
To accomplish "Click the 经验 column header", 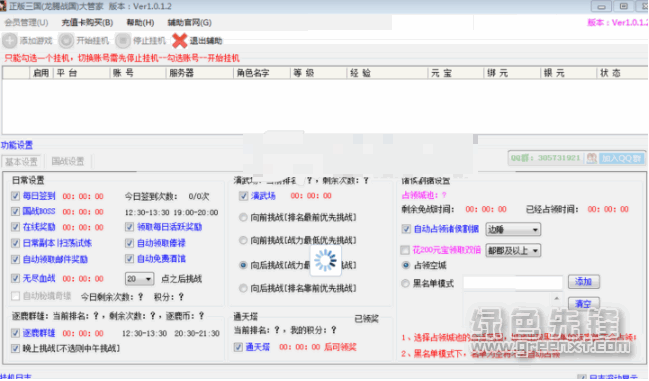I will (x=387, y=73).
